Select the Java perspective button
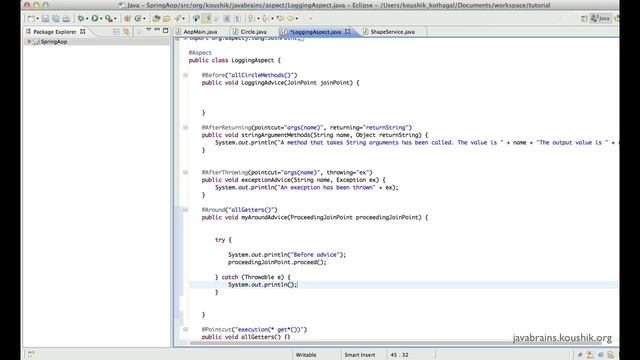Viewport: 640px width, 360px height. point(600,18)
